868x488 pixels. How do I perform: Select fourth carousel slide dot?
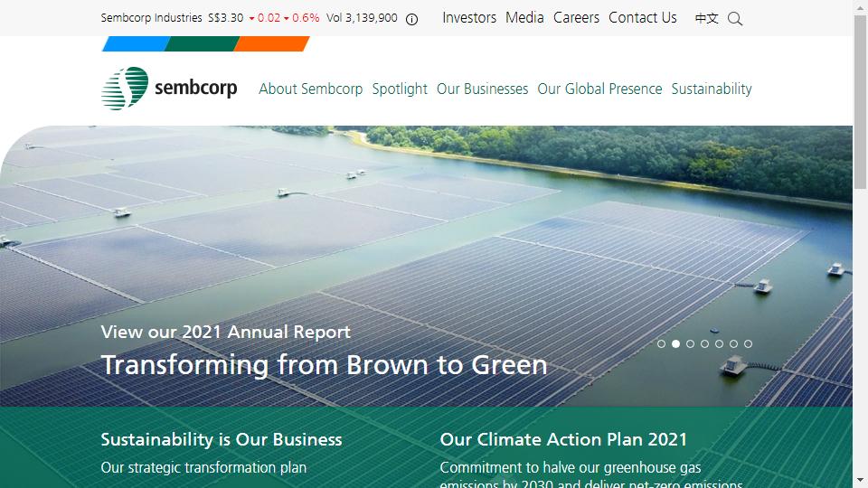pyautogui.click(x=704, y=343)
